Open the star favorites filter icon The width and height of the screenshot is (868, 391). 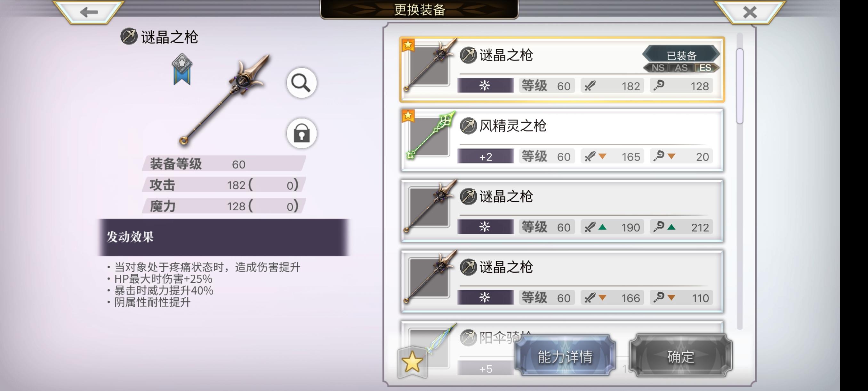pyautogui.click(x=412, y=362)
